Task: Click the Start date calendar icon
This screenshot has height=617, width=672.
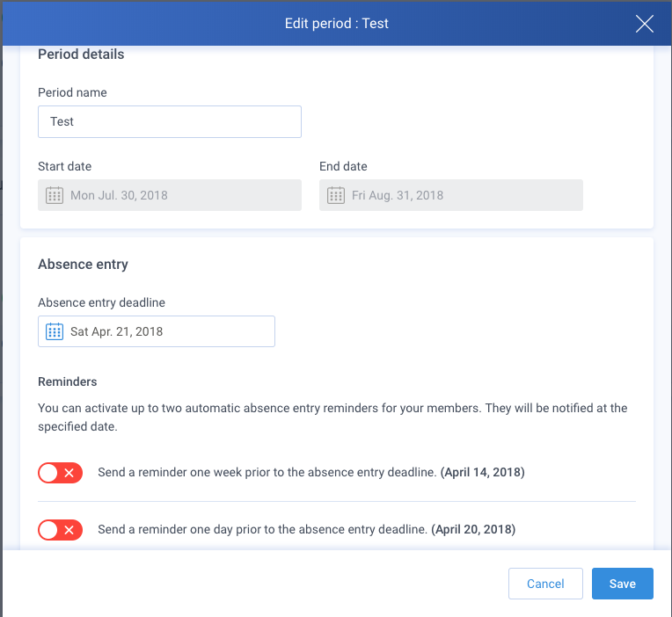Action: (55, 195)
